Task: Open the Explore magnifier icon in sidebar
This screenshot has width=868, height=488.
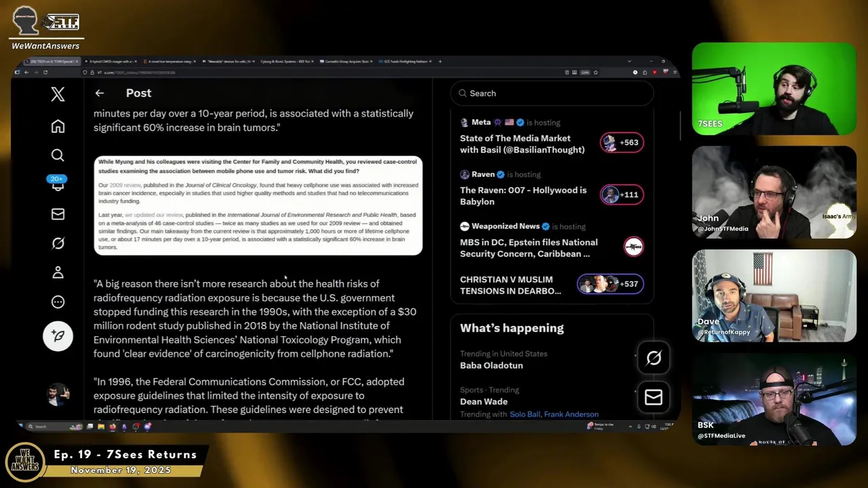Action: 58,155
